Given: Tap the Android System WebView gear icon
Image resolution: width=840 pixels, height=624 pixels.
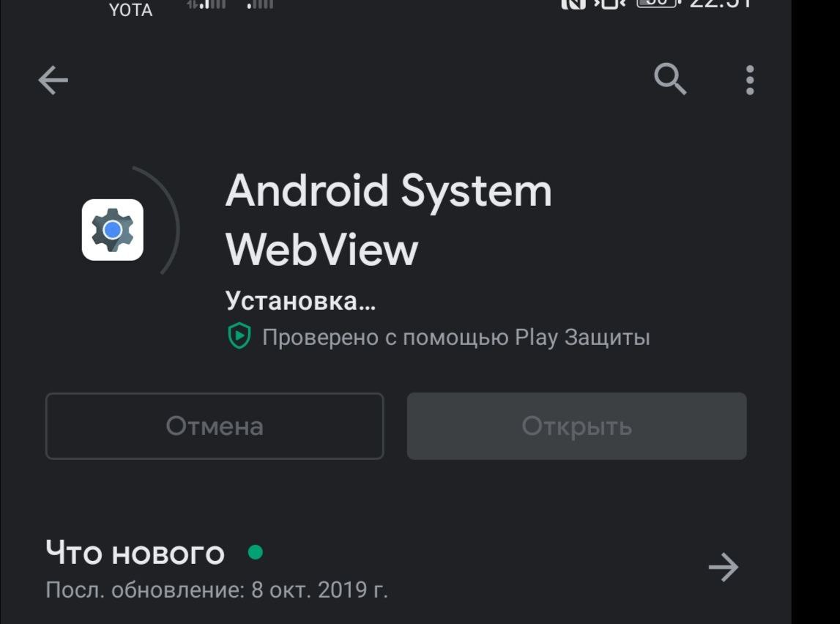Looking at the screenshot, I should click(x=113, y=230).
